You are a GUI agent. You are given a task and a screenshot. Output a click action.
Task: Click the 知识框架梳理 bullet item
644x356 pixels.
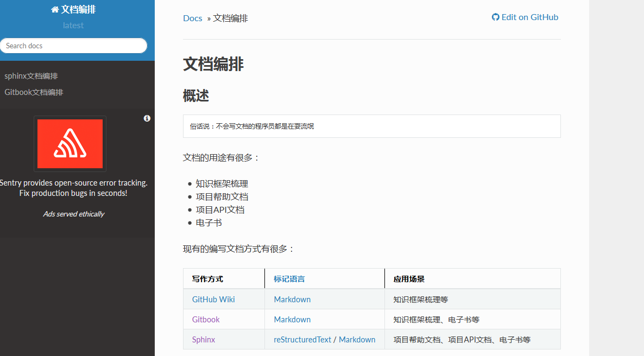(x=222, y=184)
